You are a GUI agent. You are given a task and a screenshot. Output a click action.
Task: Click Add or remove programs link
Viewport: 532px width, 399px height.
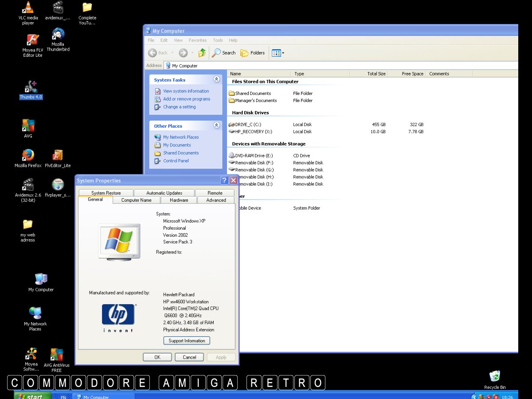click(186, 99)
